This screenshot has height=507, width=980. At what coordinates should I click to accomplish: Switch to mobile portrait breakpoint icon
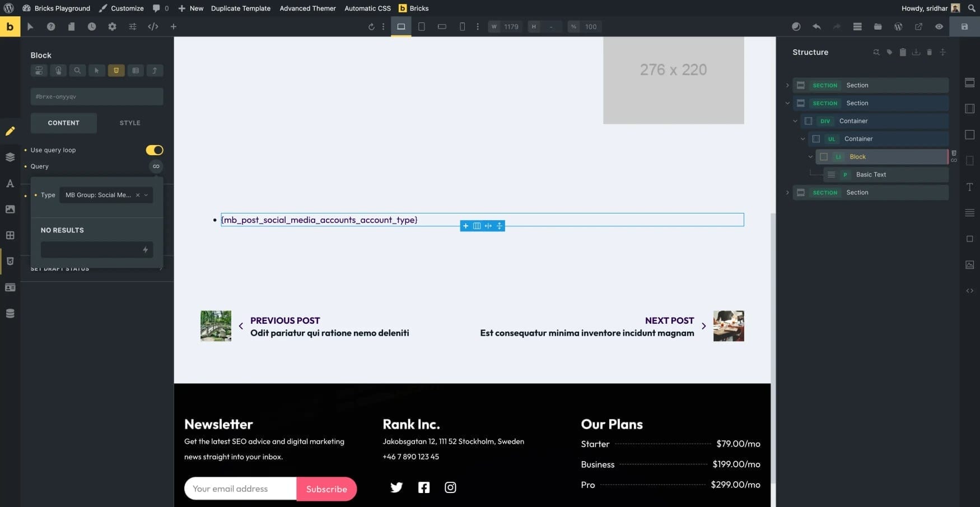(462, 27)
